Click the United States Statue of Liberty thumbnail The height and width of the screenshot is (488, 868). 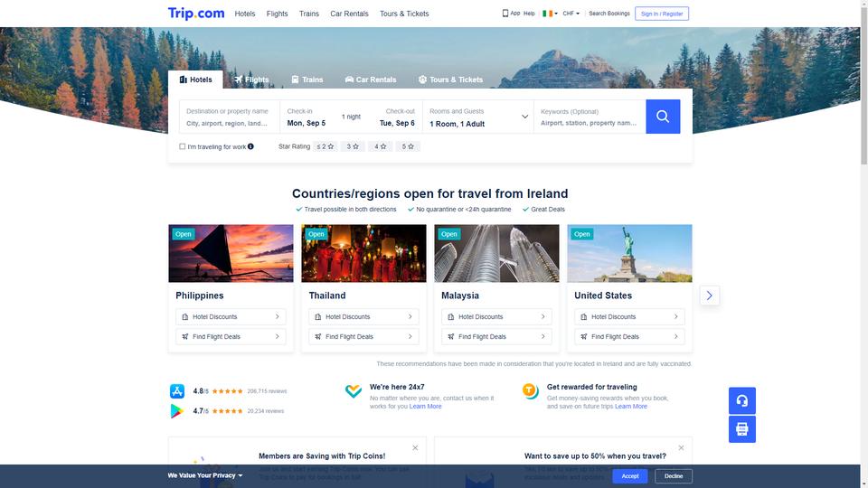[629, 253]
